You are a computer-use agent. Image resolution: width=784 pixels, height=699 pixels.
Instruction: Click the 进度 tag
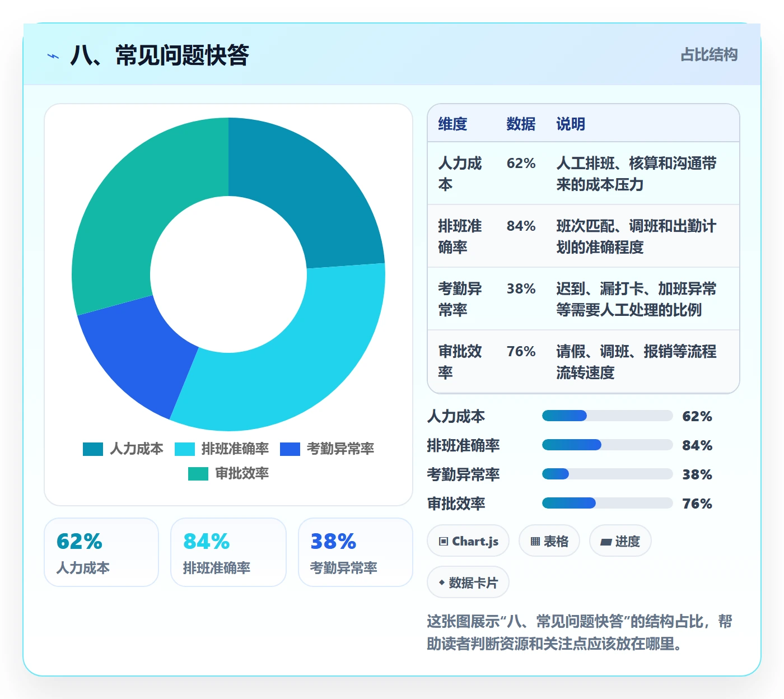coord(620,541)
